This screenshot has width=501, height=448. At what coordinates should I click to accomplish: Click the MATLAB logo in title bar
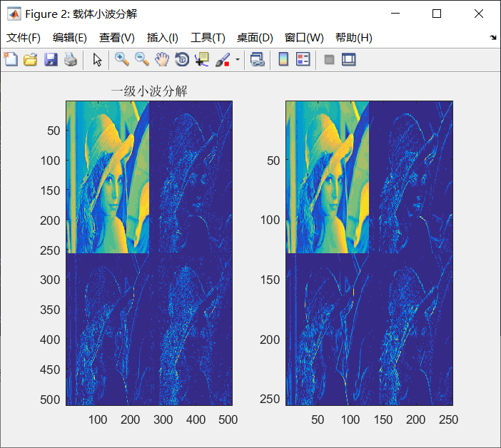pyautogui.click(x=14, y=14)
